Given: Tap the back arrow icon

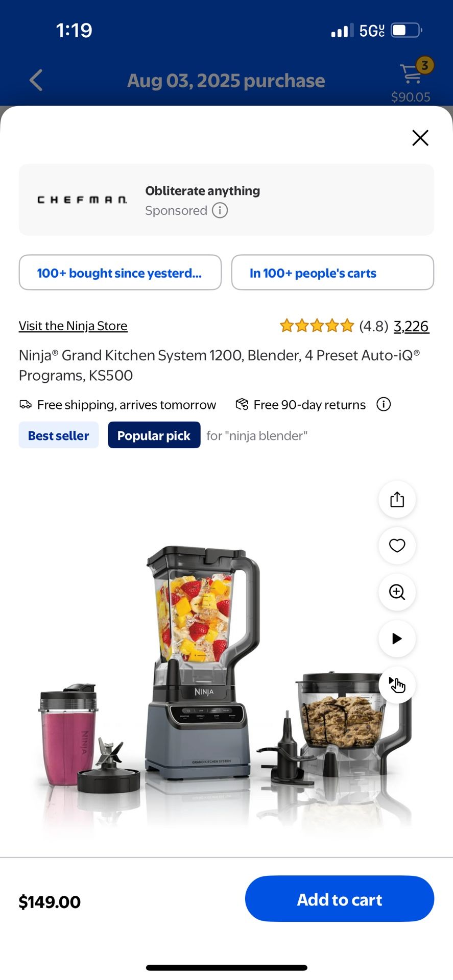Looking at the screenshot, I should coord(36,80).
